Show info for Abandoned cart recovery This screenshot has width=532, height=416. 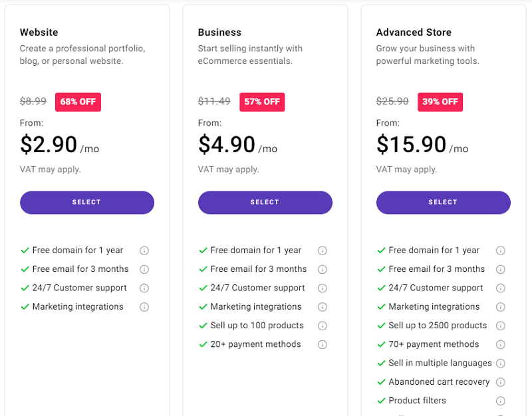pyautogui.click(x=501, y=382)
